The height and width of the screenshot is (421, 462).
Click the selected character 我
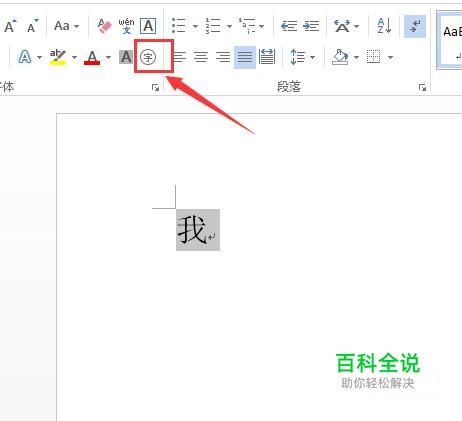click(192, 230)
